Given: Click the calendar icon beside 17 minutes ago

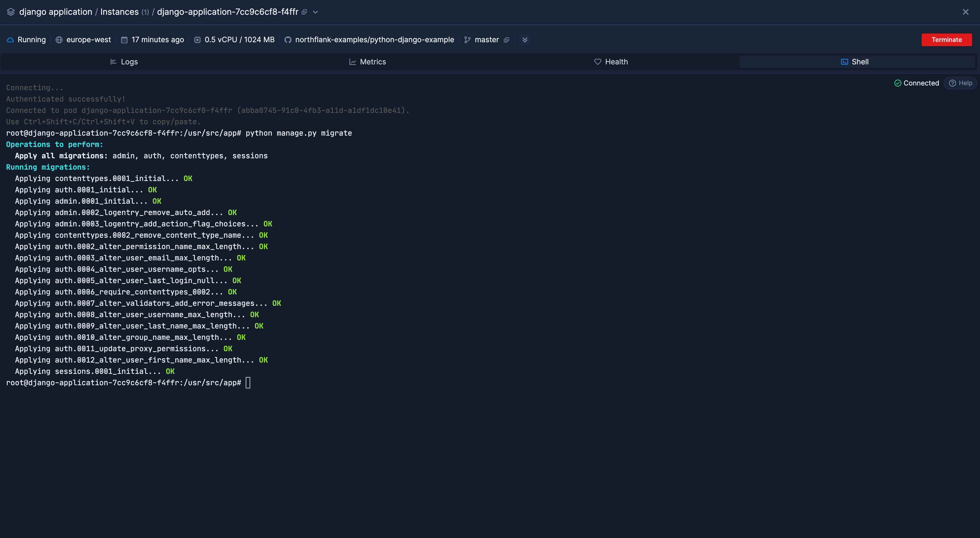Looking at the screenshot, I should coord(124,40).
